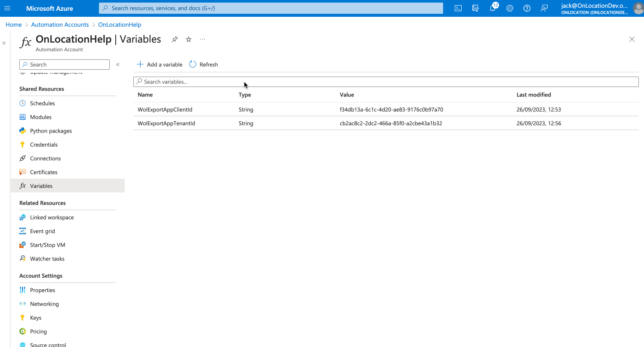Click the Microsoft Azure logo text

pyautogui.click(x=49, y=8)
